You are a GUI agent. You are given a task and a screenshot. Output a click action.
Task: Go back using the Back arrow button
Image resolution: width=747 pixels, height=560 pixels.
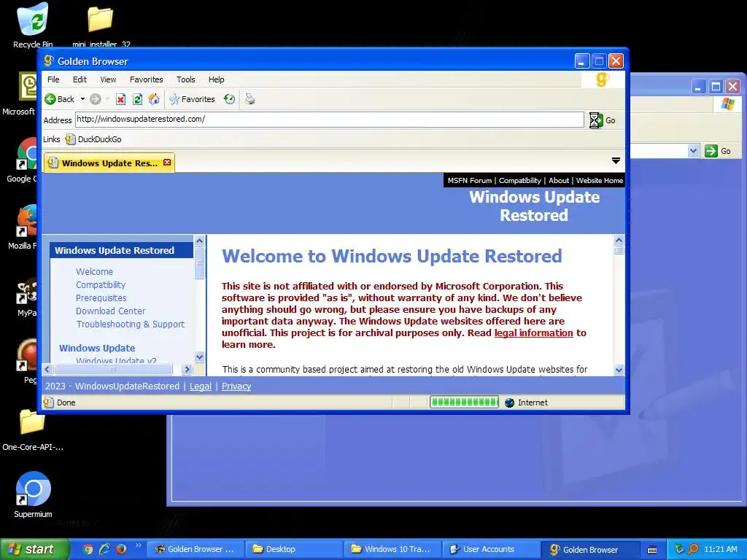click(60, 99)
